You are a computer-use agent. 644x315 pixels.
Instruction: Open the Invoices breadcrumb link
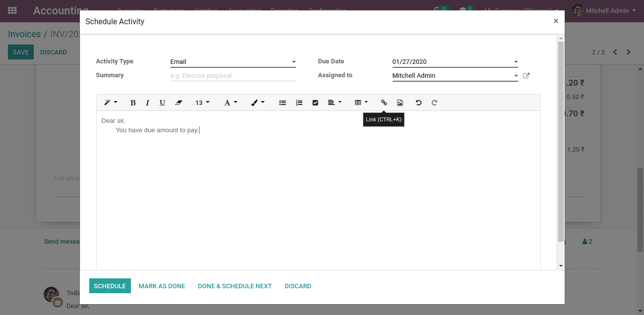coord(24,34)
